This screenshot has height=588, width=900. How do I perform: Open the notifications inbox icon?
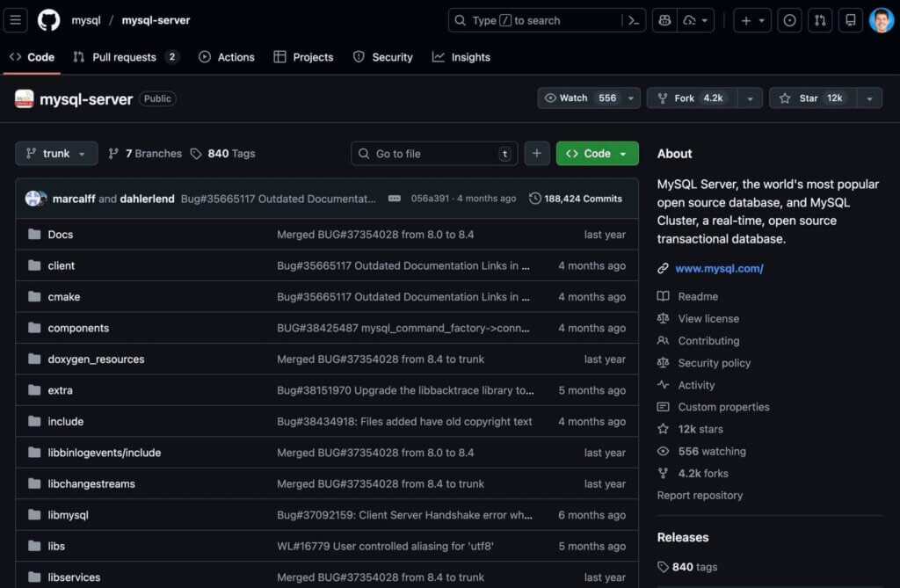(x=850, y=19)
